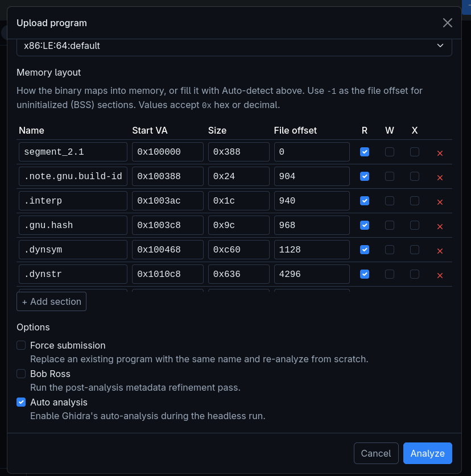Click the Analyze button
Image resolution: width=471 pixels, height=476 pixels.
point(428,453)
